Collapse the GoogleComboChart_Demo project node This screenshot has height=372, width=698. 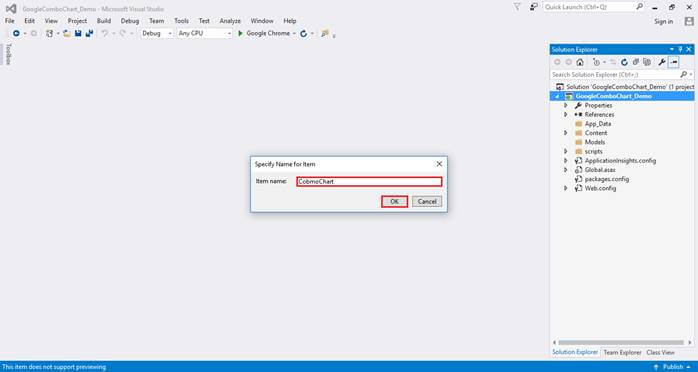pyautogui.click(x=557, y=97)
